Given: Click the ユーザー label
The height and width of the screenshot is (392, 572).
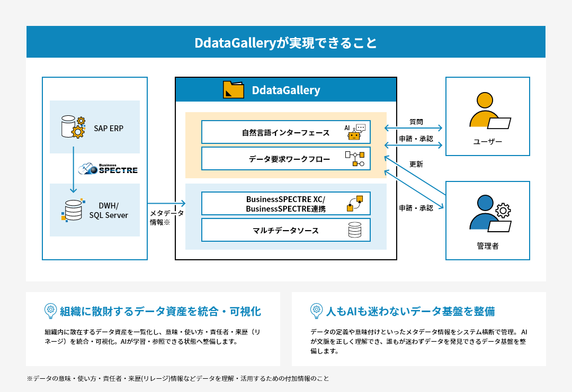Looking at the screenshot, I should click(x=488, y=142).
